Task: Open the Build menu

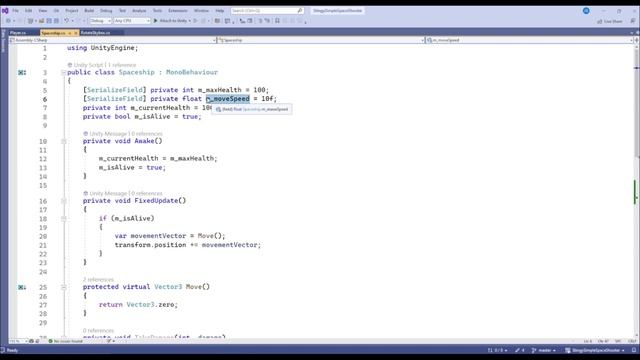Action: tap(89, 11)
